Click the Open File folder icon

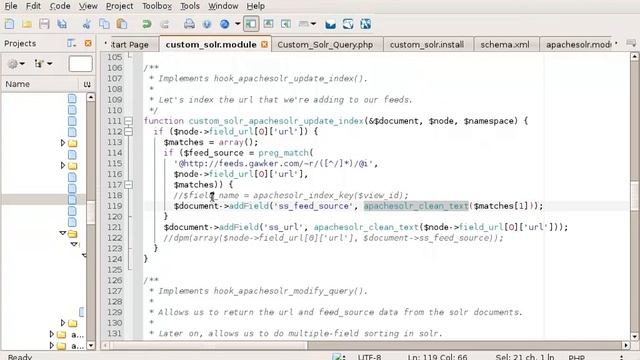(x=27, y=24)
